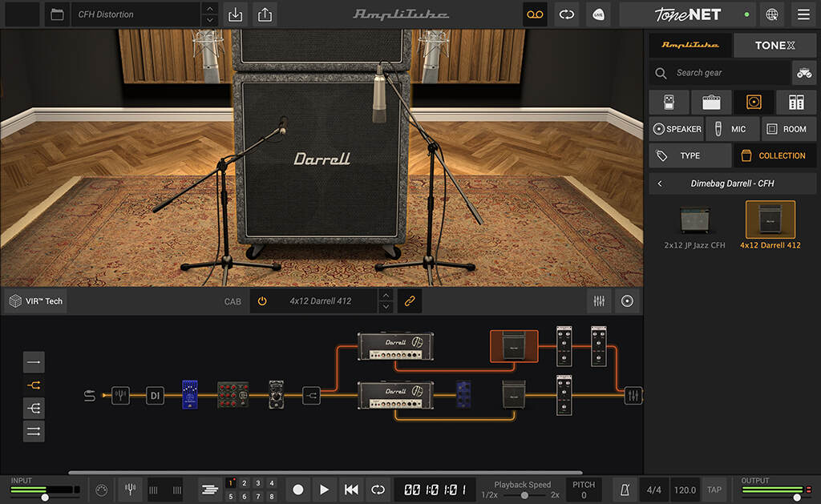Go back from Dimebag Darrell - CFH collection
The width and height of the screenshot is (821, 504).
(660, 183)
